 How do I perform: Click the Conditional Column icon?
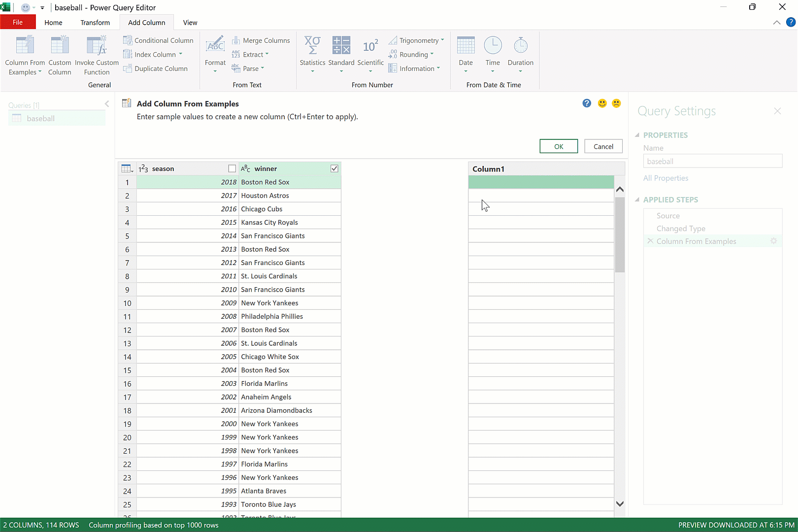[x=128, y=40]
